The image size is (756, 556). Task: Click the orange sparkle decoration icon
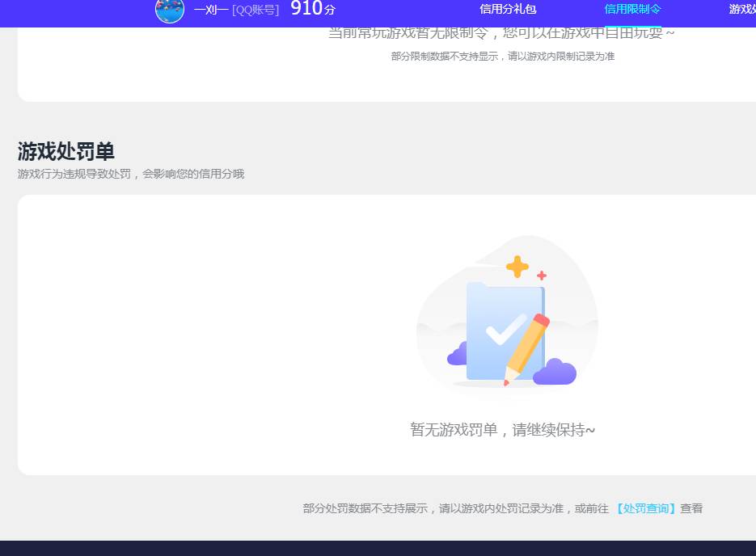(517, 267)
